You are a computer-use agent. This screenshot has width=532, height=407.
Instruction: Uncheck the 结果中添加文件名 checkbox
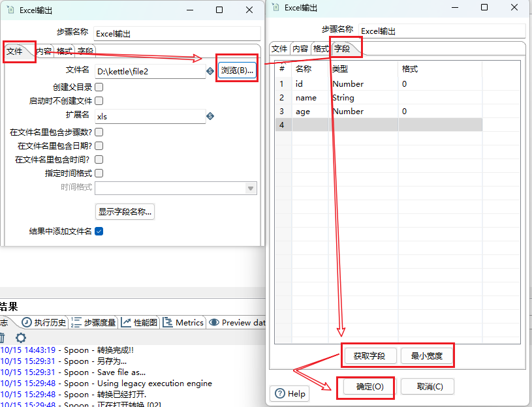[99, 231]
